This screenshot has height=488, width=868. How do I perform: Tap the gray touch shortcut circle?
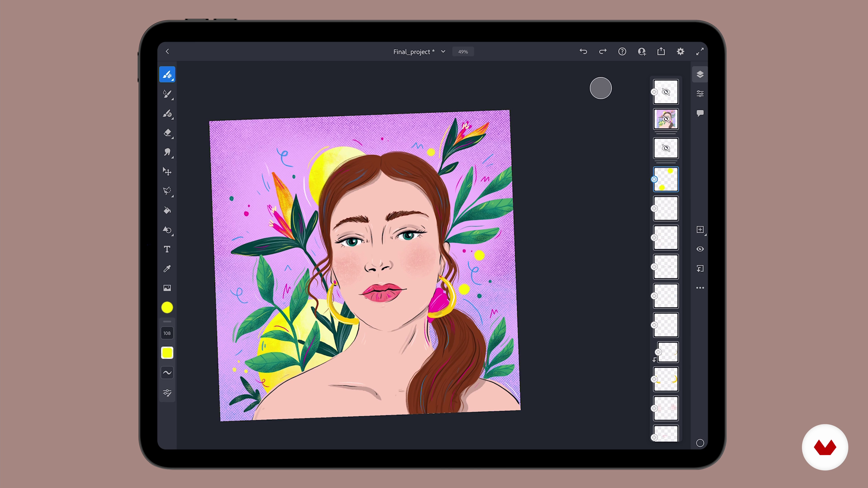click(600, 88)
